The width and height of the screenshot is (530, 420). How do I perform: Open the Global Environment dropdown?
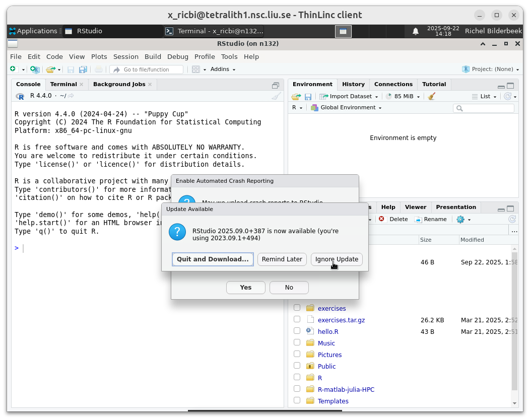(x=347, y=108)
